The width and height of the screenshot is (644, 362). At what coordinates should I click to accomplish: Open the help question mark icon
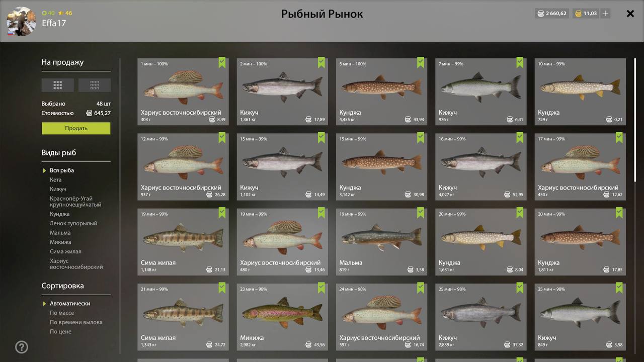click(x=22, y=347)
